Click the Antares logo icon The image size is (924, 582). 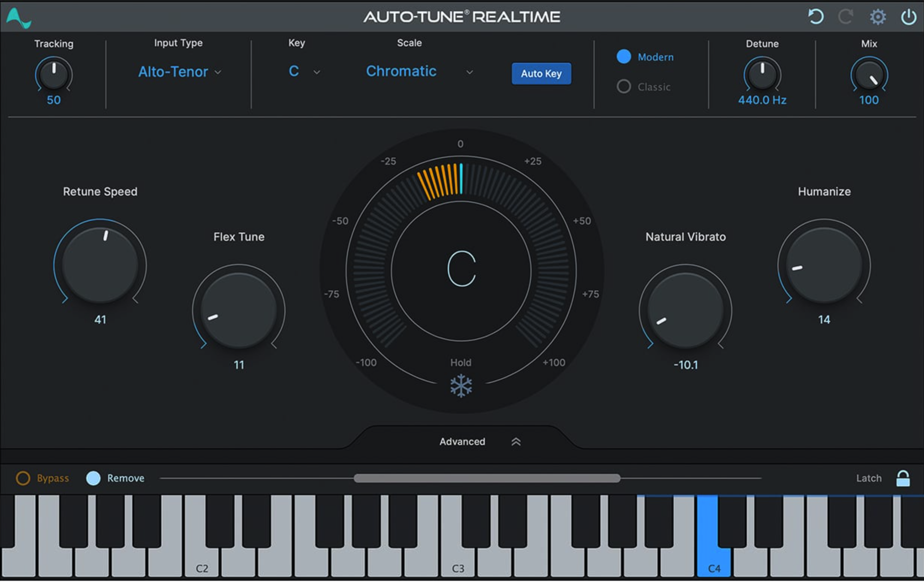(x=18, y=18)
